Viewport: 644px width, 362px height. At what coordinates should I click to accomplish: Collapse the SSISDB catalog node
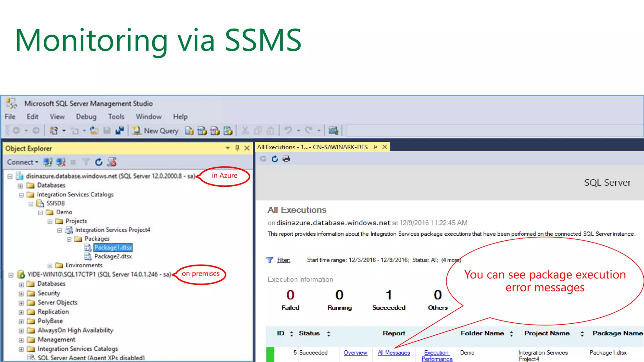pyautogui.click(x=31, y=204)
